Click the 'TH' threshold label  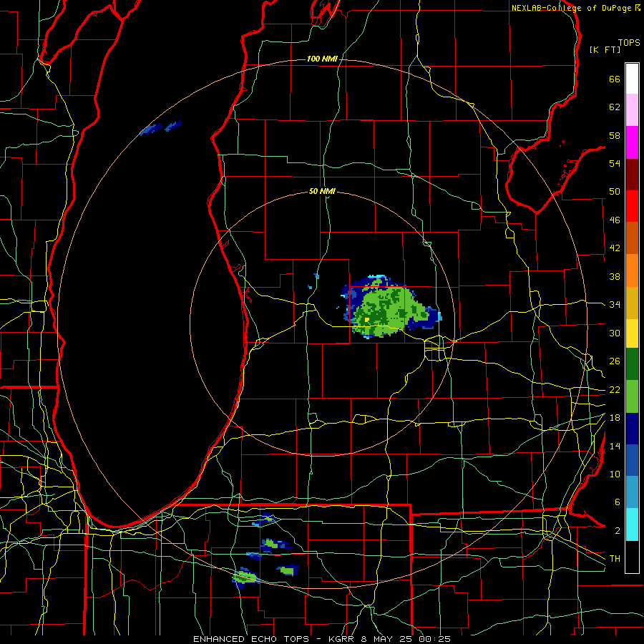[x=615, y=559]
